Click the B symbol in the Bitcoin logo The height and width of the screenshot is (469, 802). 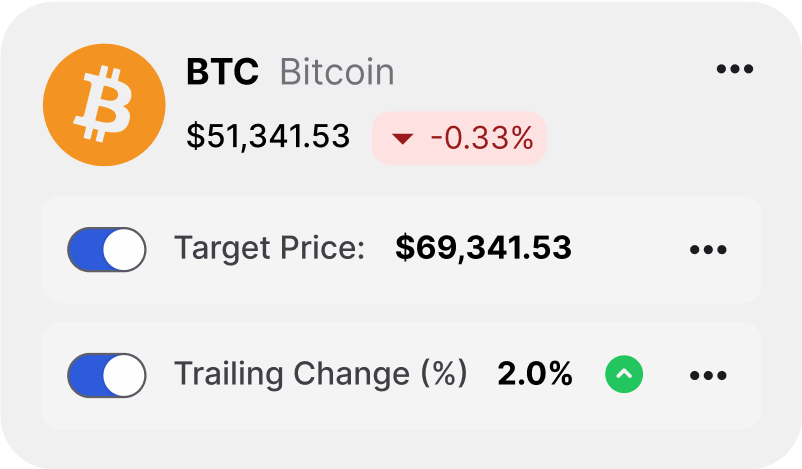[x=101, y=106]
